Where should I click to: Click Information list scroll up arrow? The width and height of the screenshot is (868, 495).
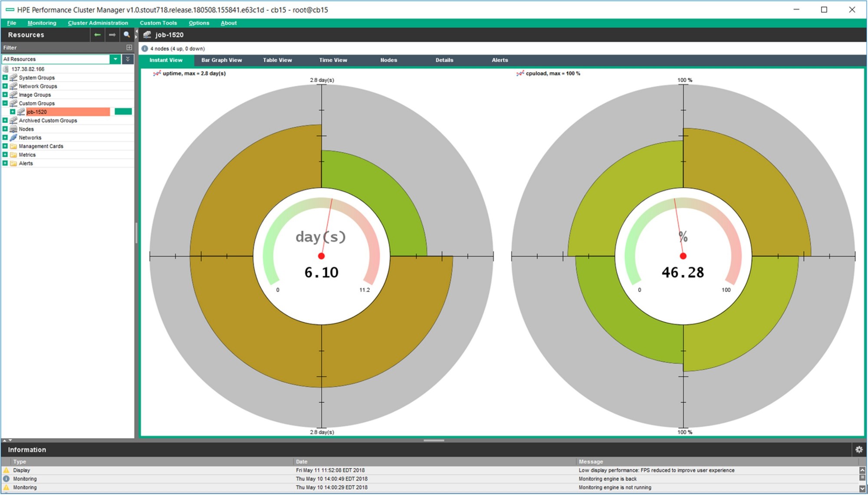(862, 470)
